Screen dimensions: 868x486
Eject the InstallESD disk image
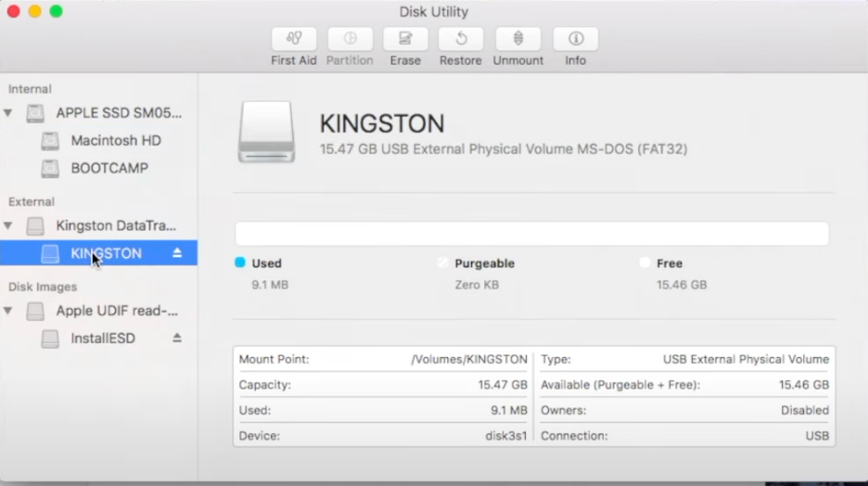(x=177, y=338)
